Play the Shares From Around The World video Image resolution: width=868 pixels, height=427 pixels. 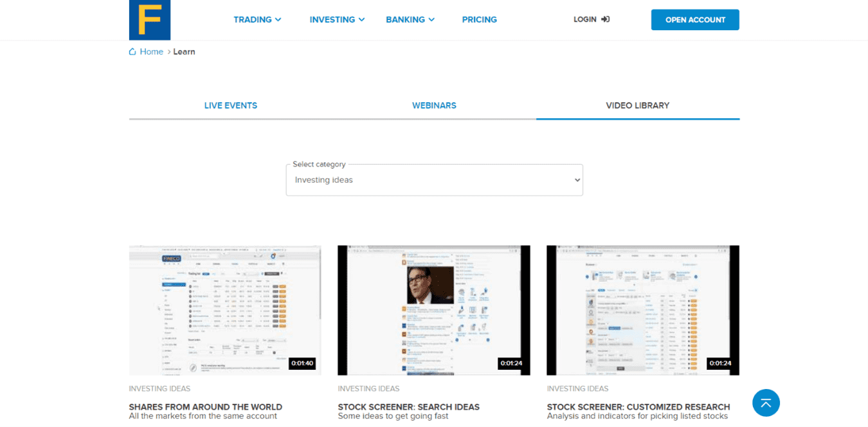pos(225,310)
